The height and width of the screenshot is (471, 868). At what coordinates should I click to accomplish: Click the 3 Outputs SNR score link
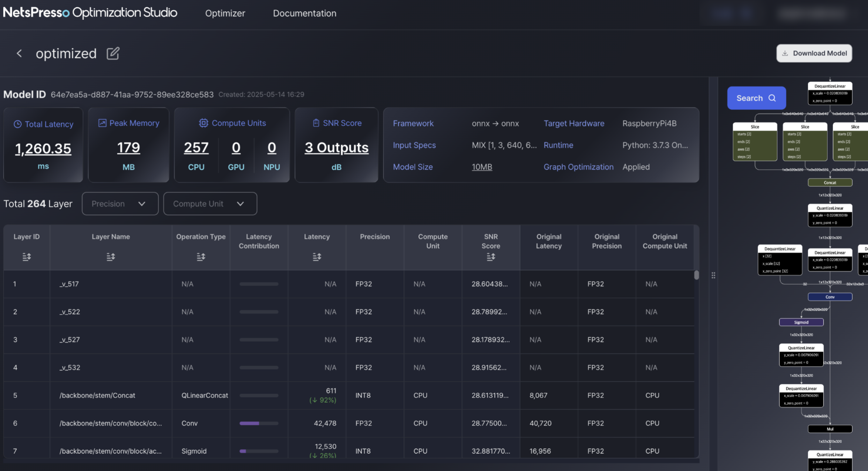[x=336, y=148]
